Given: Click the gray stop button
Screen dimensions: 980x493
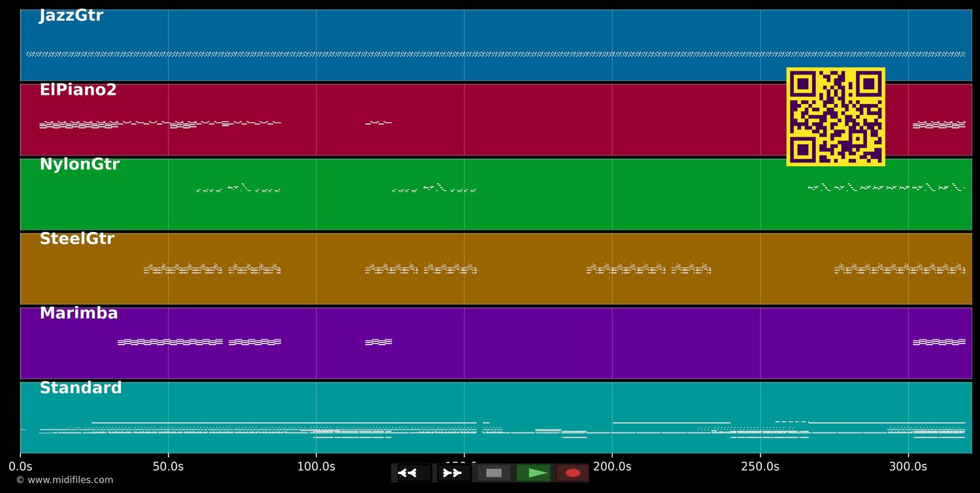Looking at the screenshot, I should (x=494, y=473).
